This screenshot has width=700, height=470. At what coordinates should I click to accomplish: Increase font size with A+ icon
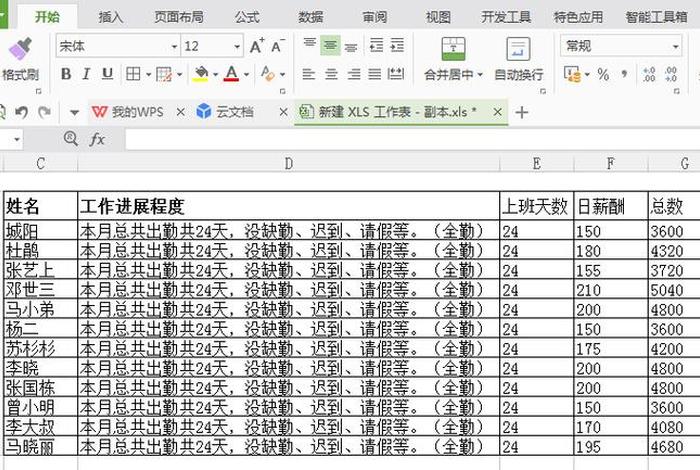click(x=257, y=46)
